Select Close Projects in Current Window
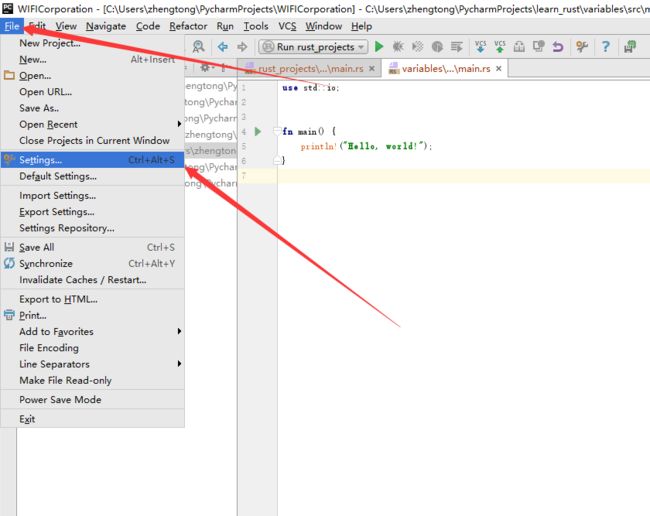The image size is (650, 516). [92, 141]
